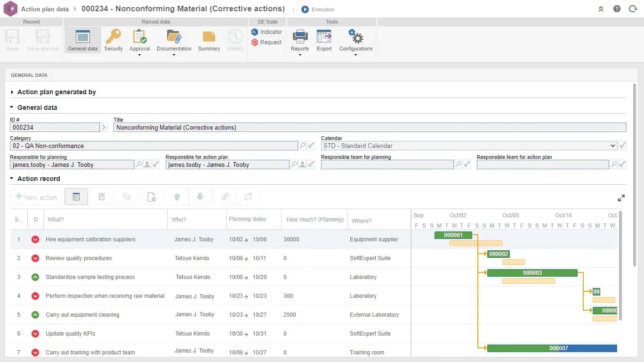Click the Responsible team for planning field
The width and height of the screenshot is (644, 362).
pos(387,165)
